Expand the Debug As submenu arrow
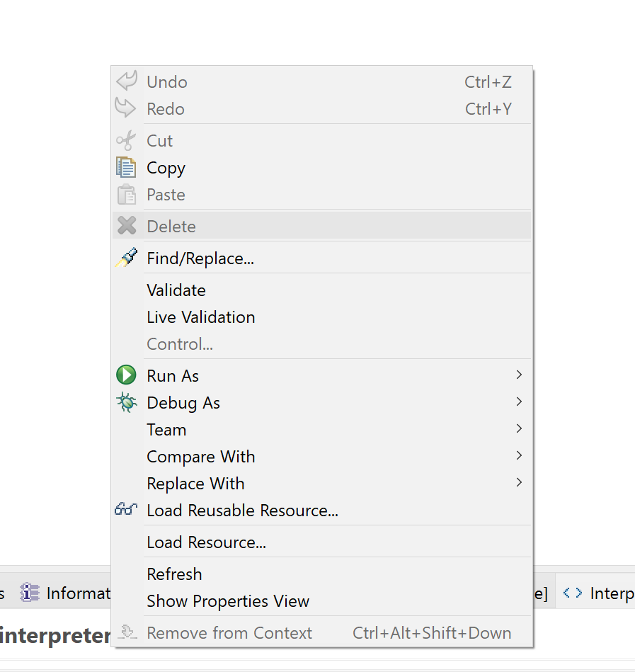Screen dimensions: 635x672 pos(519,402)
